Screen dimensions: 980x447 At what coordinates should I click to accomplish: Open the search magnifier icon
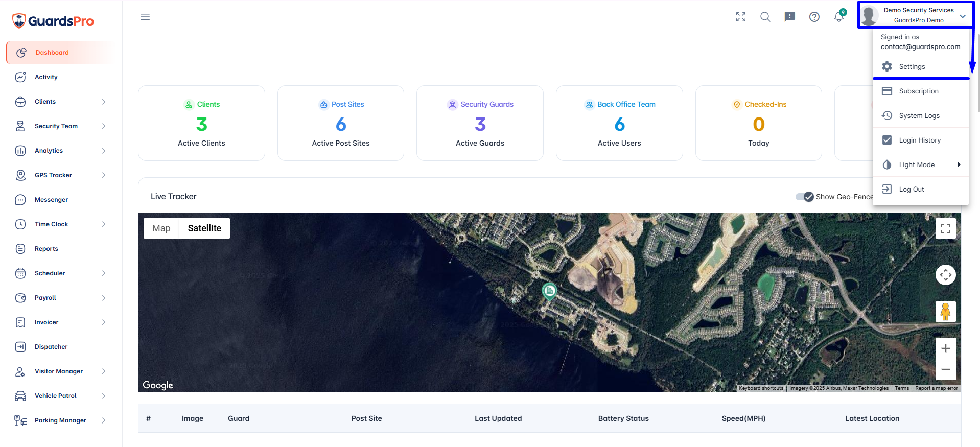765,17
